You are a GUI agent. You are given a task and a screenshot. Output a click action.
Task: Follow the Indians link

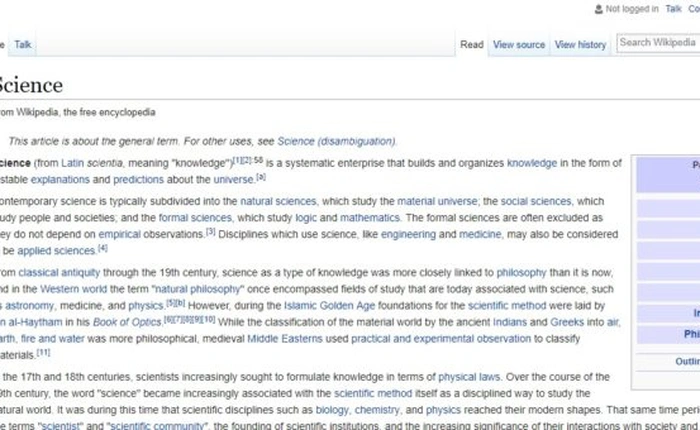510,323
